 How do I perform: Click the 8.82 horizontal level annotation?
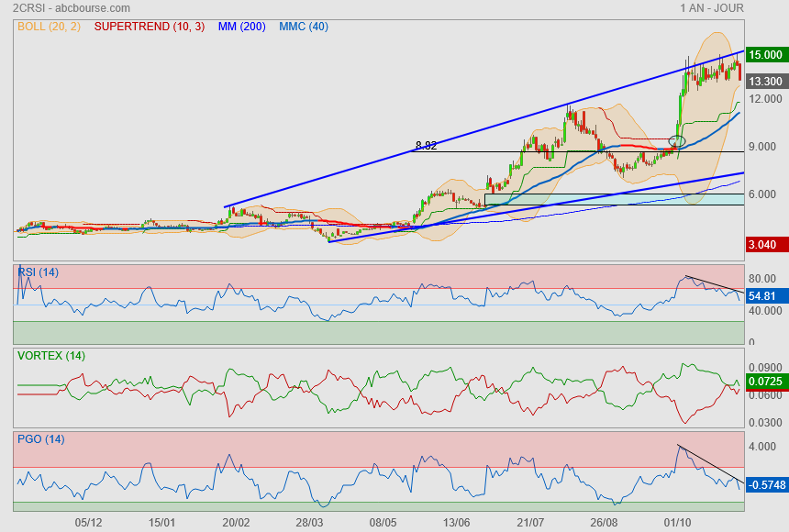[426, 145]
